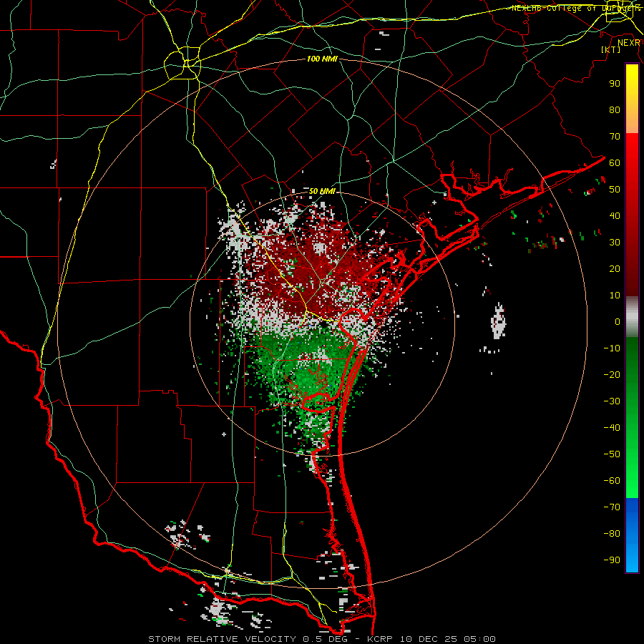This screenshot has width=644, height=644.
Task: Select the 30 value on the velocity scale
Action: click(x=615, y=243)
